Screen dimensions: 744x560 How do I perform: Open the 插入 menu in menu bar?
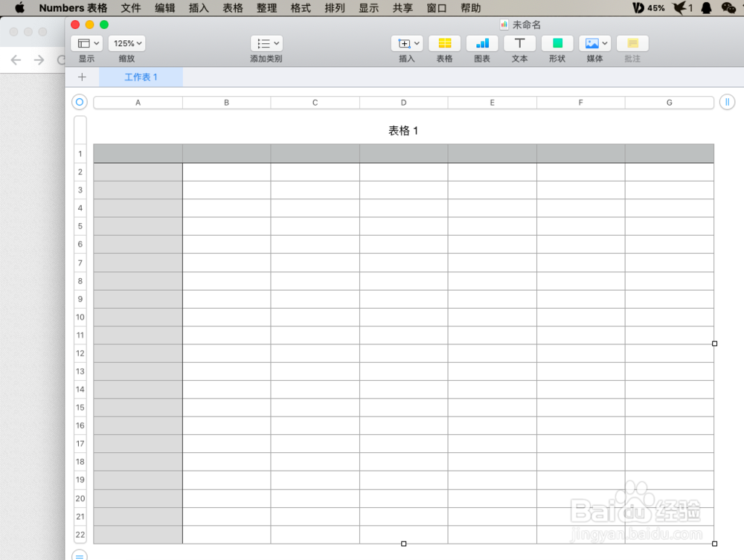[x=199, y=7]
